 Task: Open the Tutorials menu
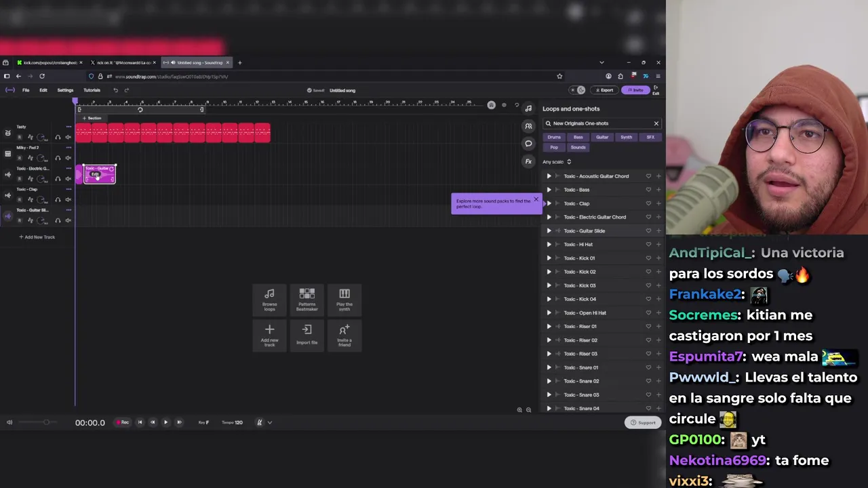pos(92,90)
